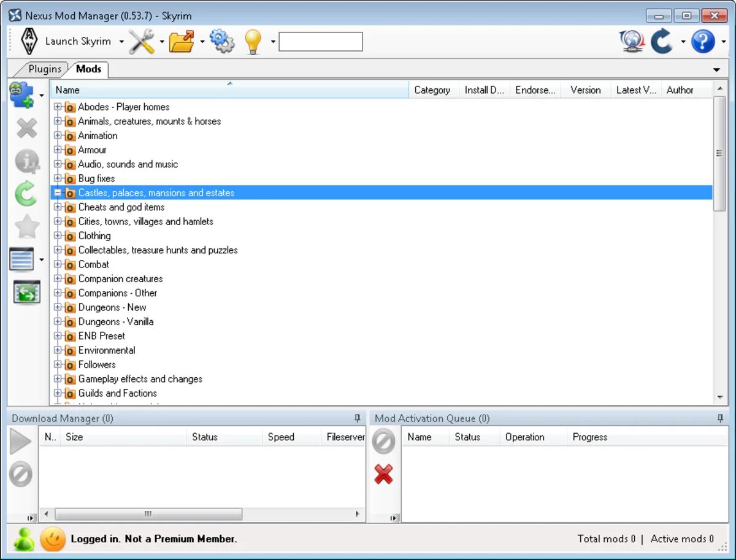This screenshot has height=560, width=736.
Task: Open the Settings gear icon
Action: (x=222, y=42)
